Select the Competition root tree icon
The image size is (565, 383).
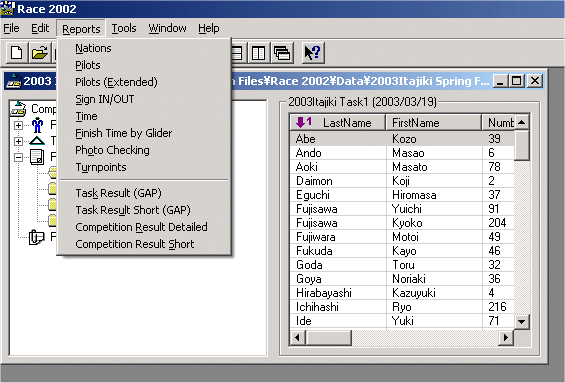(x=18, y=108)
